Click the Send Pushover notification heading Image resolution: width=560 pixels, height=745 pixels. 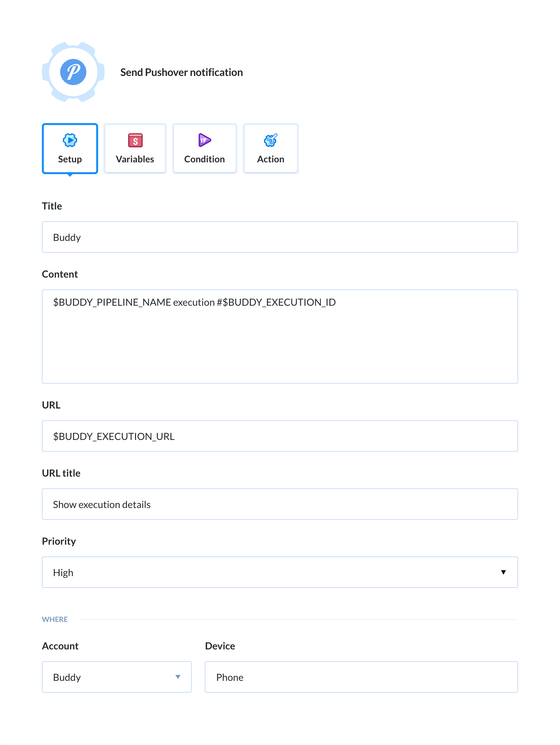pos(182,72)
